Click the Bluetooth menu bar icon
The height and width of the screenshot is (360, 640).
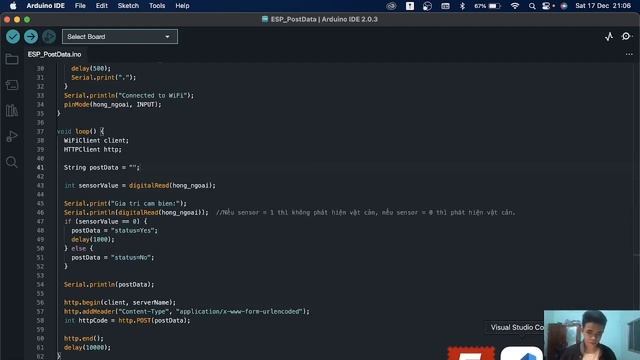pyautogui.click(x=462, y=6)
